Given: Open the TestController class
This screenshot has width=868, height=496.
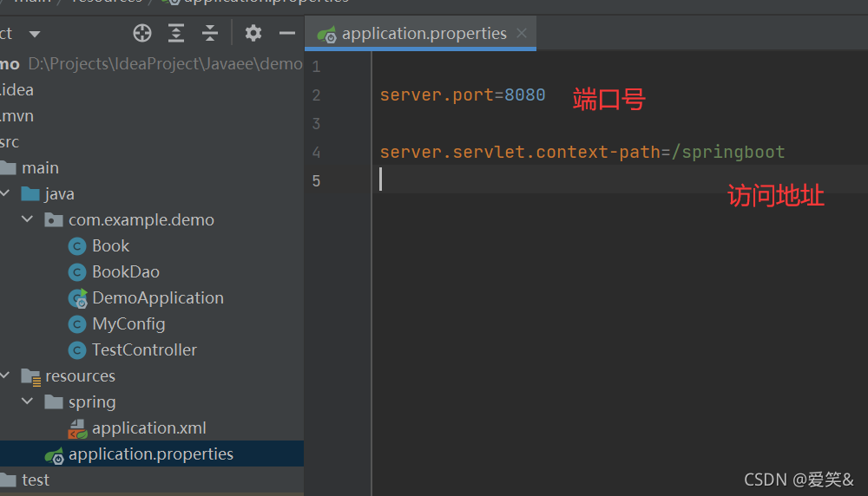Looking at the screenshot, I should tap(144, 350).
